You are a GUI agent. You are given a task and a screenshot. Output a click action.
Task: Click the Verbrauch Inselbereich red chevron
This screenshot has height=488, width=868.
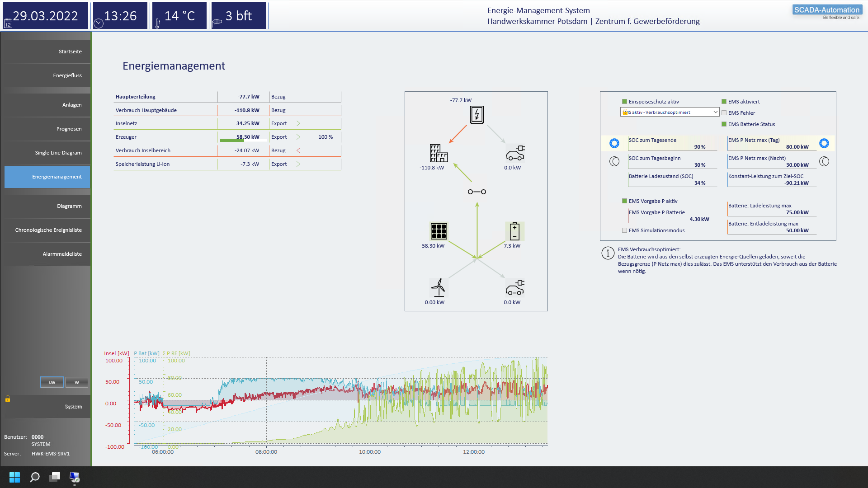[298, 150]
